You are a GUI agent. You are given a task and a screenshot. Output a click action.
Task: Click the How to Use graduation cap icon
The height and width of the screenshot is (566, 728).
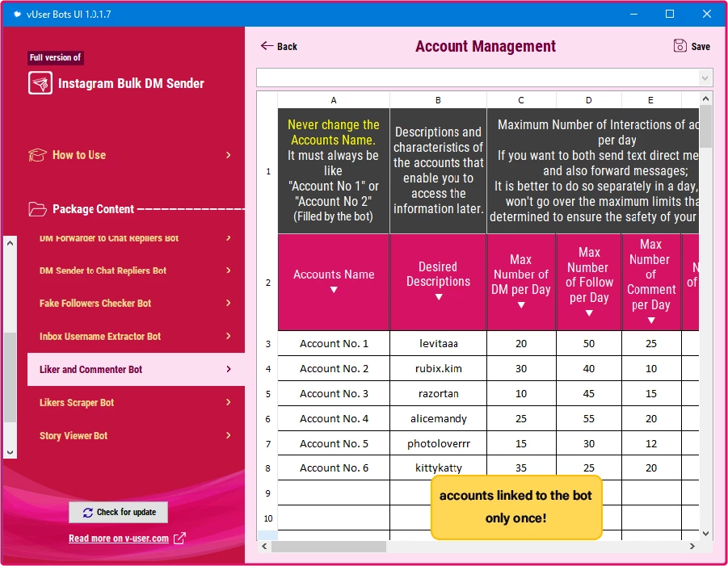click(x=37, y=155)
